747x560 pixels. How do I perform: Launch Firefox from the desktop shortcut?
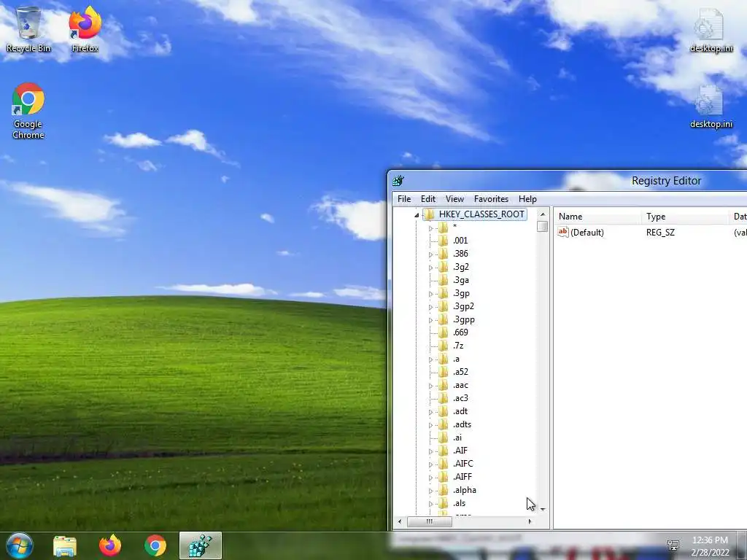(85, 29)
